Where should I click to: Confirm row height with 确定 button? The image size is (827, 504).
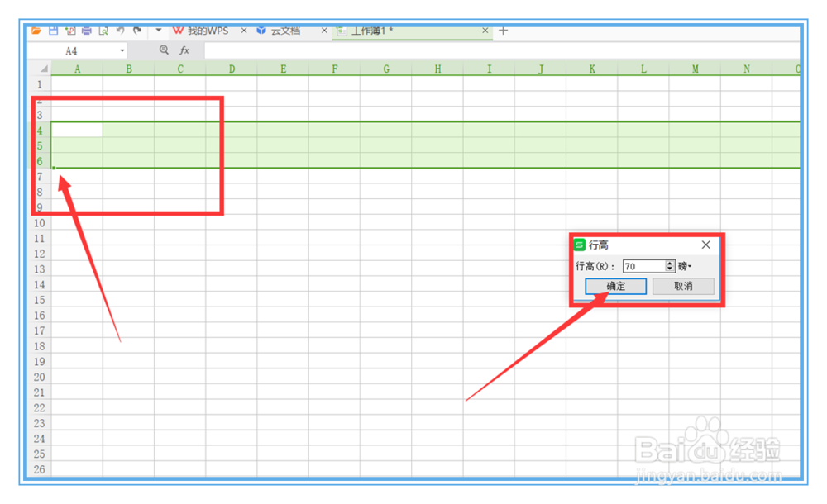[615, 286]
